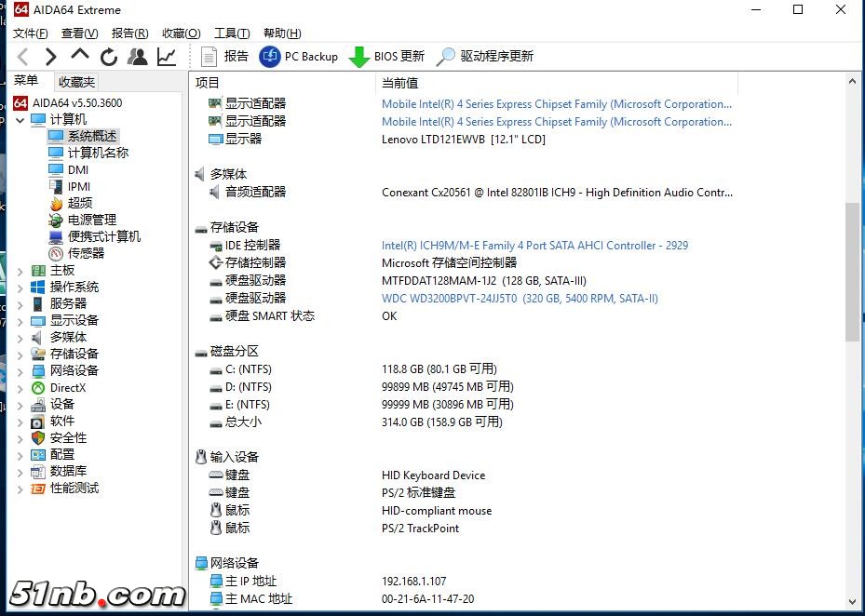The image size is (865, 616).
Task: Click the Intel ICH9M SATA AHCI Controller link
Action: point(534,246)
